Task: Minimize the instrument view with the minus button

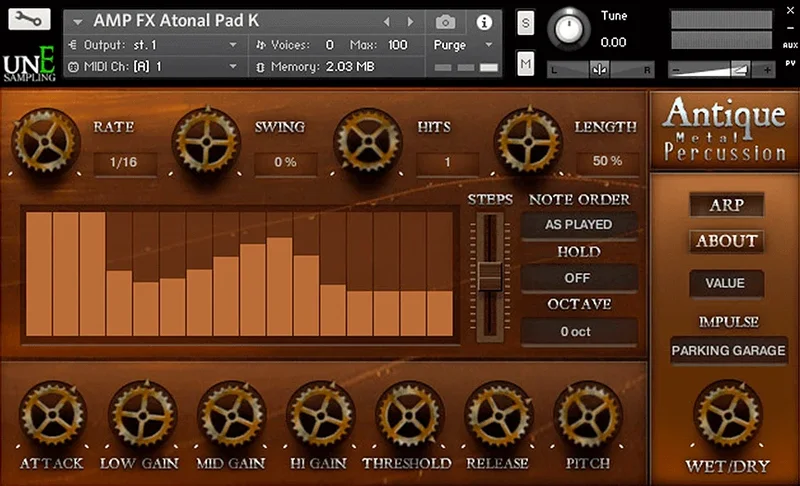Action: [x=790, y=28]
